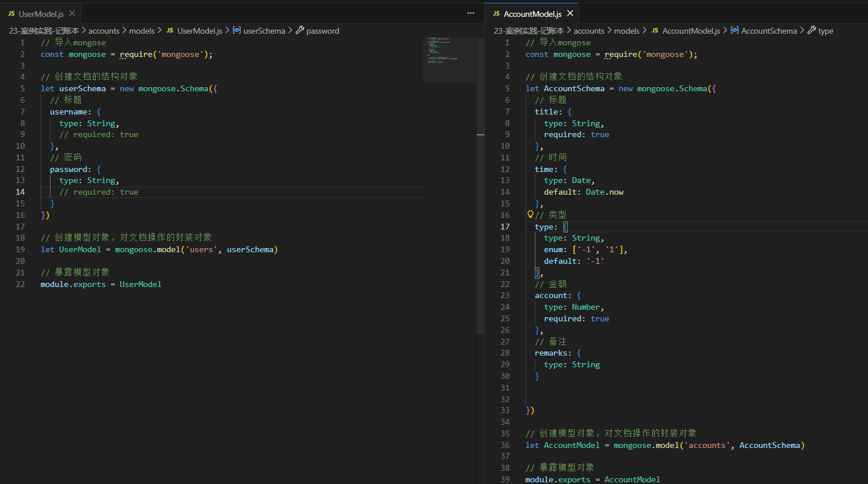The height and width of the screenshot is (484, 868).
Task: Open 'models' breadcrumb in left editor
Action: click(x=142, y=31)
